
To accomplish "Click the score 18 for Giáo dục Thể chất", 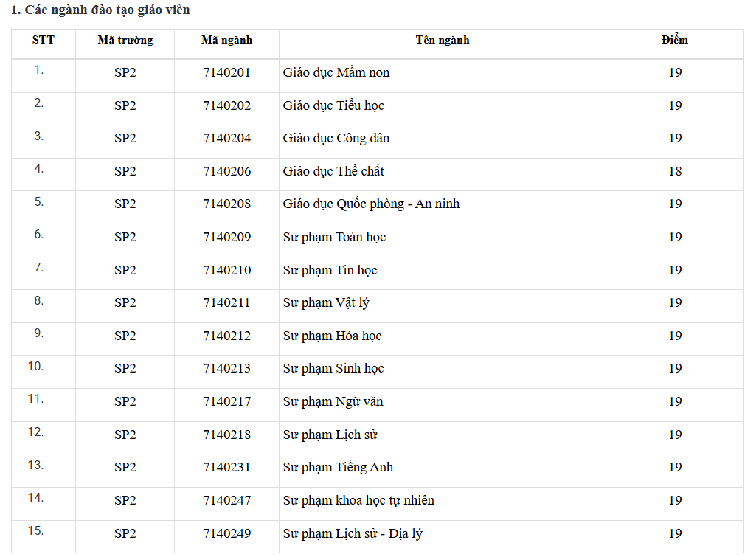I will tap(675, 171).
